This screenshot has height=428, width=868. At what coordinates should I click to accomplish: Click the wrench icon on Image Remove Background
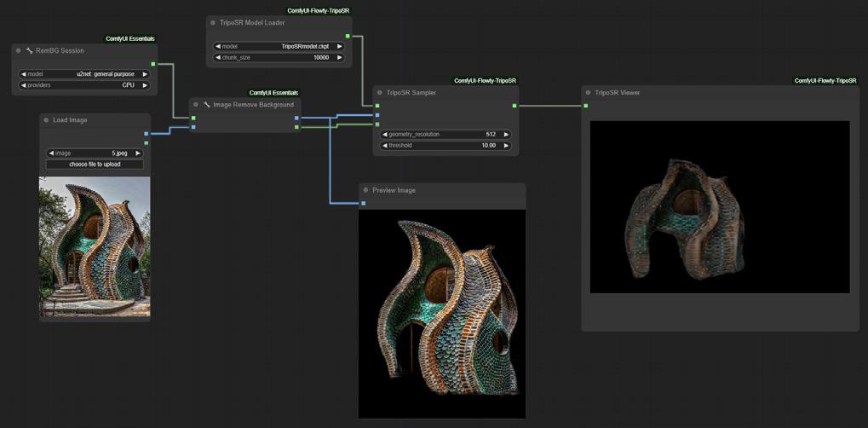(207, 105)
